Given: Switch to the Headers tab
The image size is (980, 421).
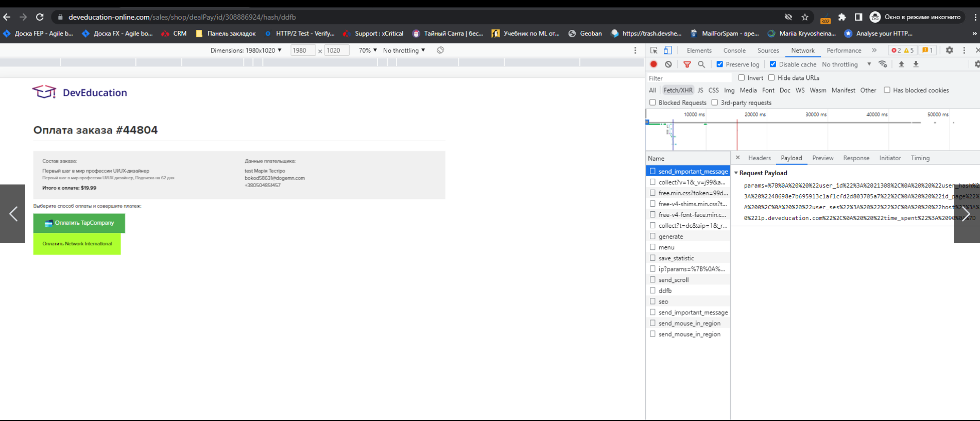Looking at the screenshot, I should 759,158.
